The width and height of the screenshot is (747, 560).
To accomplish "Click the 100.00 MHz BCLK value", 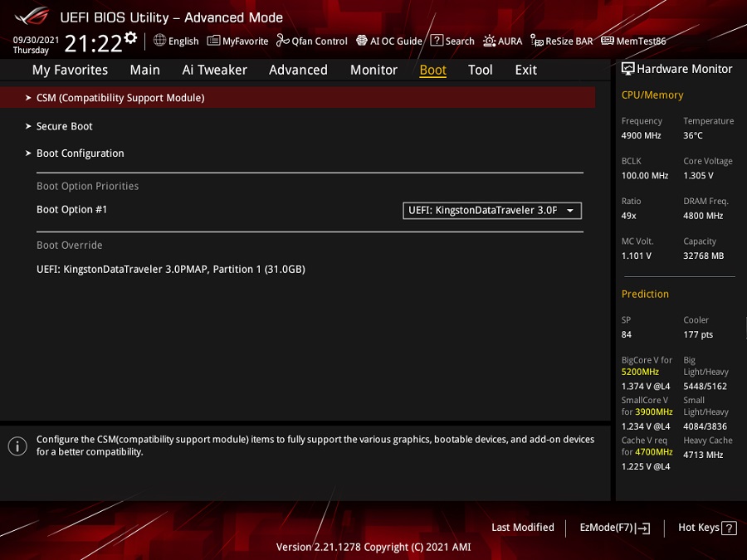I will click(645, 176).
